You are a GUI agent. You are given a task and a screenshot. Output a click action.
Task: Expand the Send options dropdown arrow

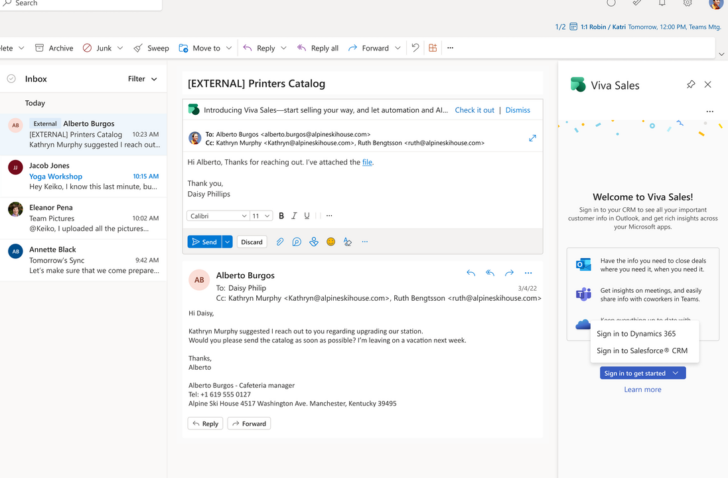227,242
